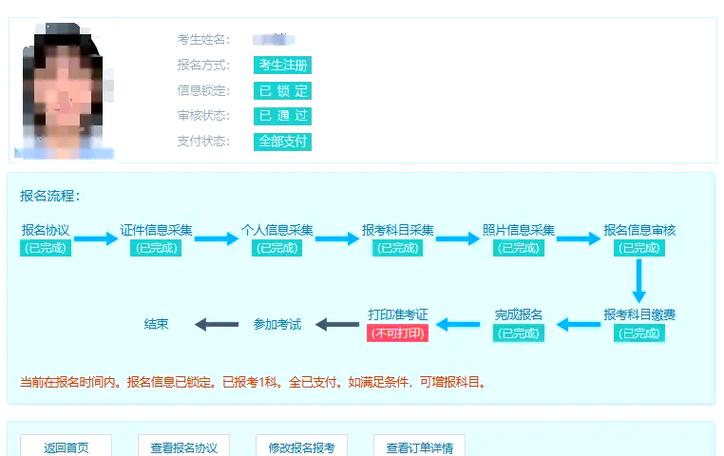
Task: Select the 报考科目缴费 step label
Action: [x=639, y=315]
